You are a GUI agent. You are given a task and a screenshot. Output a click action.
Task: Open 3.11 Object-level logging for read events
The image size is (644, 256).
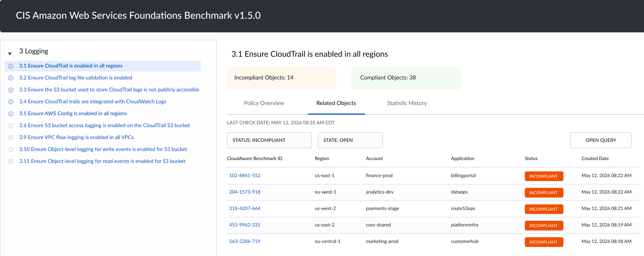(x=102, y=161)
